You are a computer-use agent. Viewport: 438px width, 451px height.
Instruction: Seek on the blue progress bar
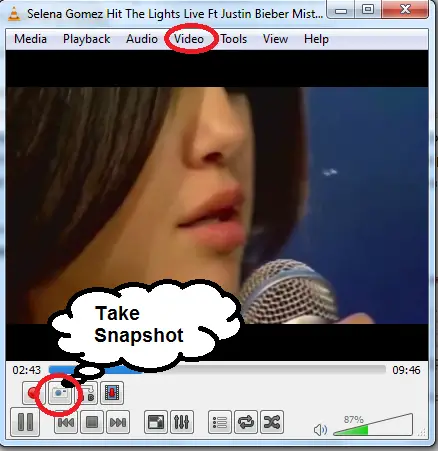click(217, 370)
